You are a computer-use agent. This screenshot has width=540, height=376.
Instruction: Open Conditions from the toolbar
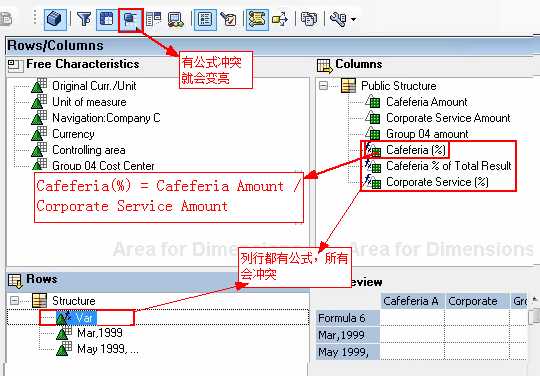coord(153,19)
